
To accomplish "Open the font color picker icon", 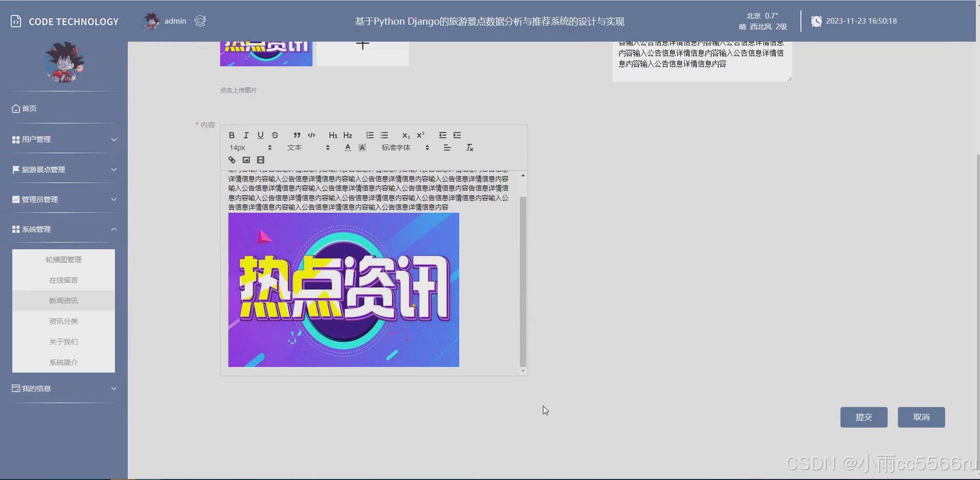I will tap(347, 147).
